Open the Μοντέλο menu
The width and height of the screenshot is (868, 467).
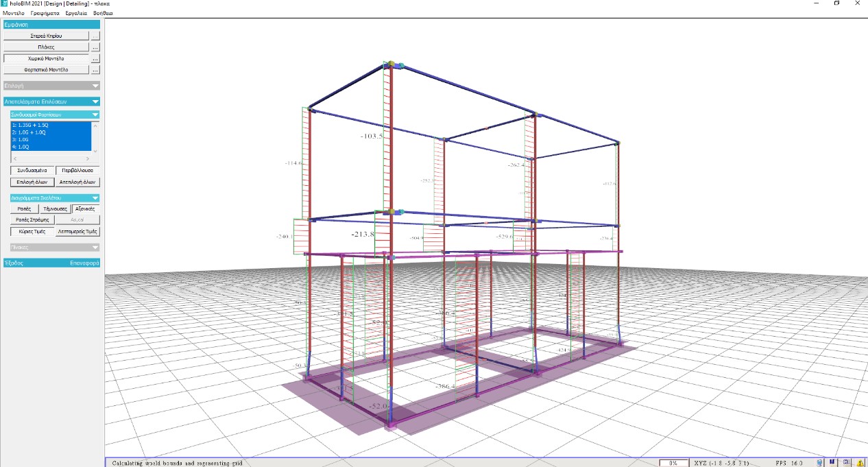14,13
